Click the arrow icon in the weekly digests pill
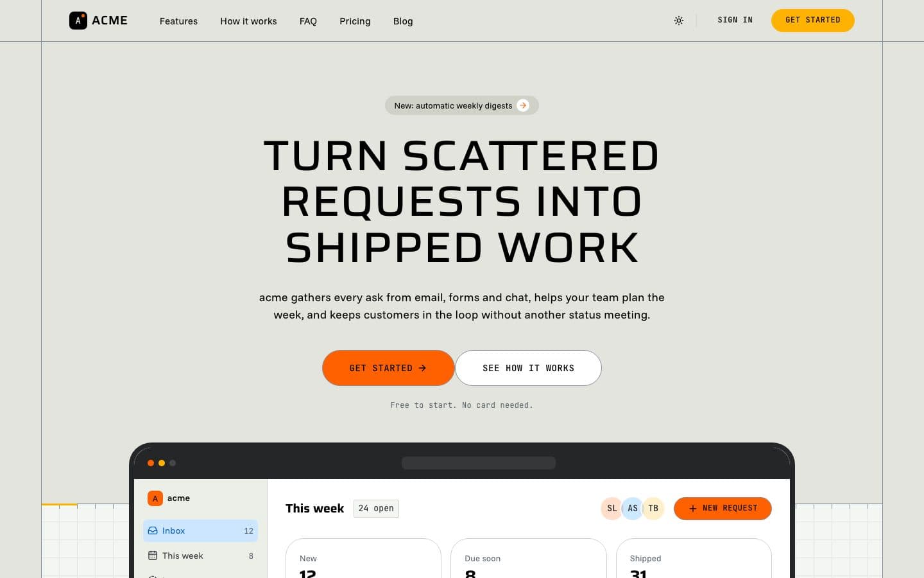This screenshot has width=924, height=578. coord(523,105)
